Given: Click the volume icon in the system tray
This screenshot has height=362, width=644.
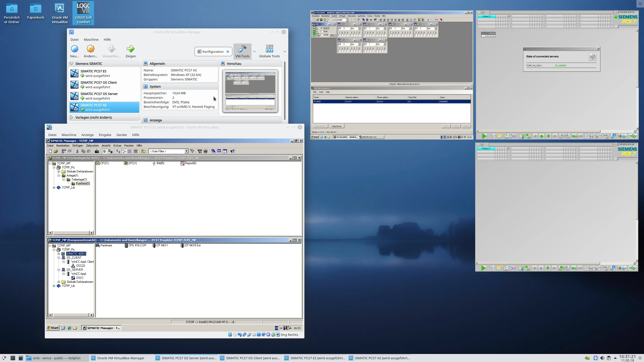Looking at the screenshot, I should (x=602, y=358).
